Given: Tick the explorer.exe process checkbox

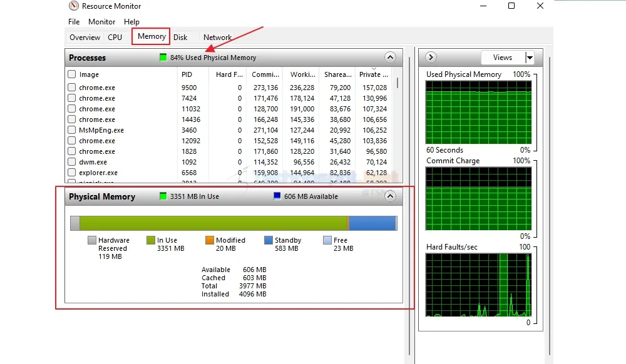Looking at the screenshot, I should [x=72, y=172].
